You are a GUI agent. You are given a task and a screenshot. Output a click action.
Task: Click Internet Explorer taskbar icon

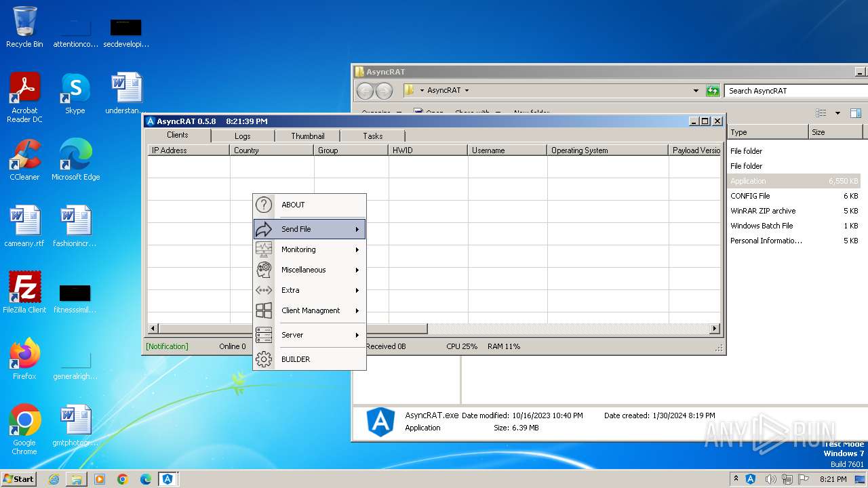(x=54, y=479)
